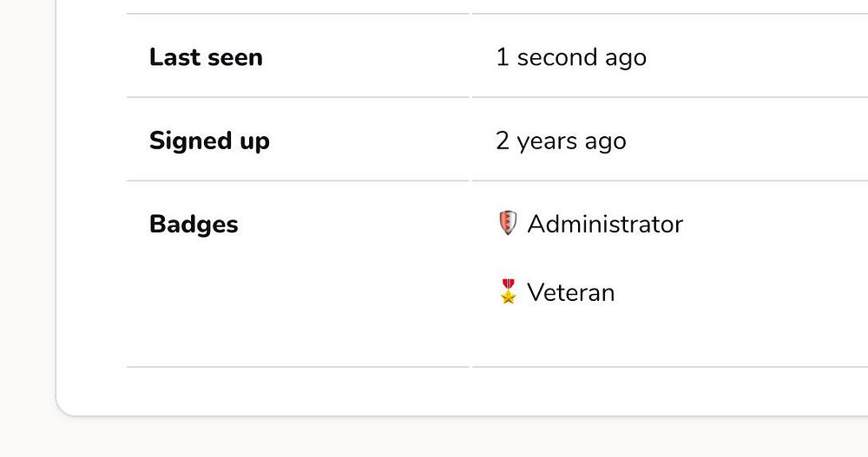This screenshot has height=457, width=868.
Task: Click the "1 second ago" value
Action: tap(570, 57)
